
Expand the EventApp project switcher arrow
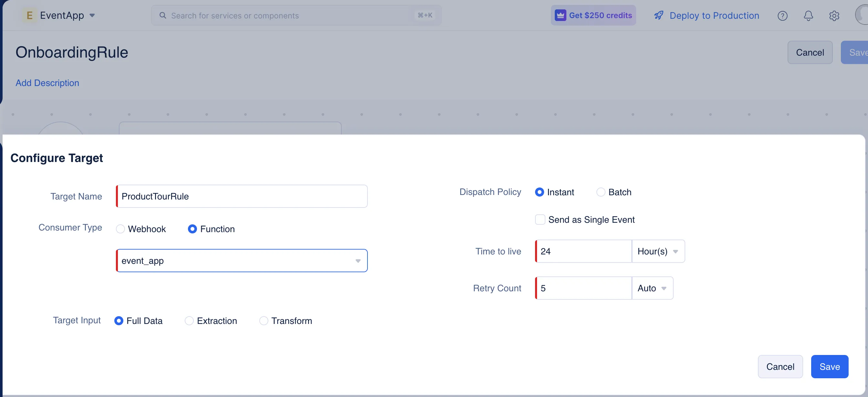(x=92, y=16)
